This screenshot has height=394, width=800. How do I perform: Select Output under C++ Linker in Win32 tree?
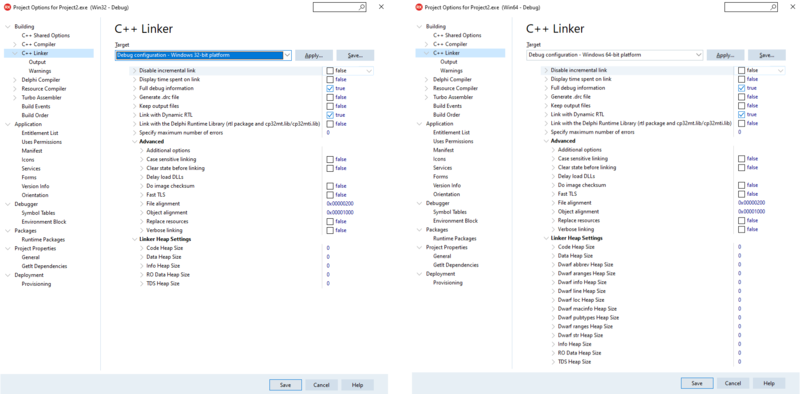click(37, 62)
